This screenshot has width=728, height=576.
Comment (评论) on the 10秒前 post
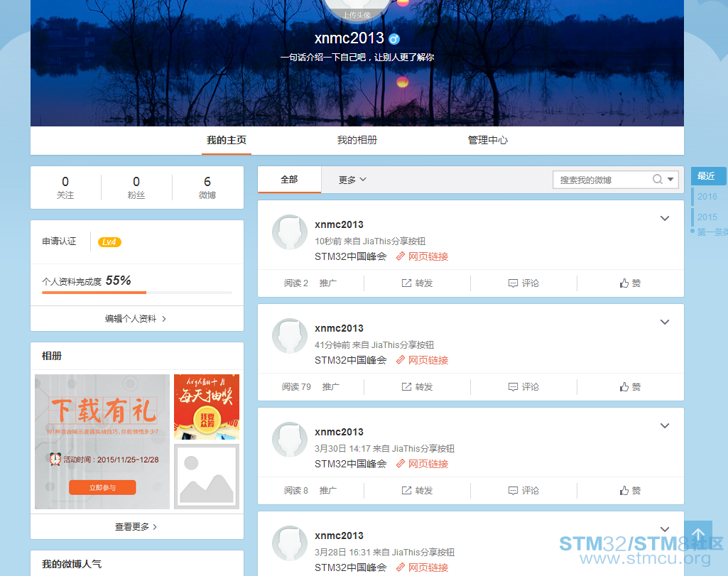click(x=523, y=283)
